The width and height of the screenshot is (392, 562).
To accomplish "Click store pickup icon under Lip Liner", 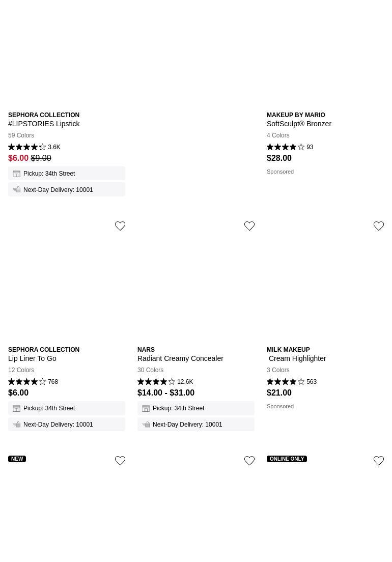I will coord(17,409).
